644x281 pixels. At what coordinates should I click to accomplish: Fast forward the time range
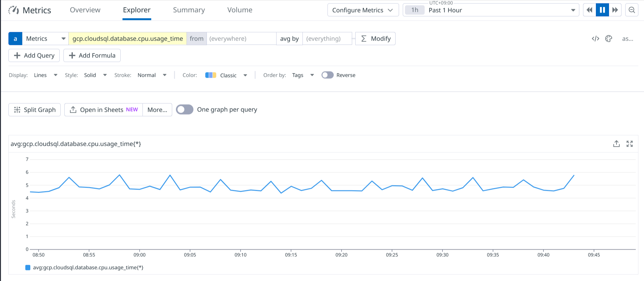(x=615, y=10)
